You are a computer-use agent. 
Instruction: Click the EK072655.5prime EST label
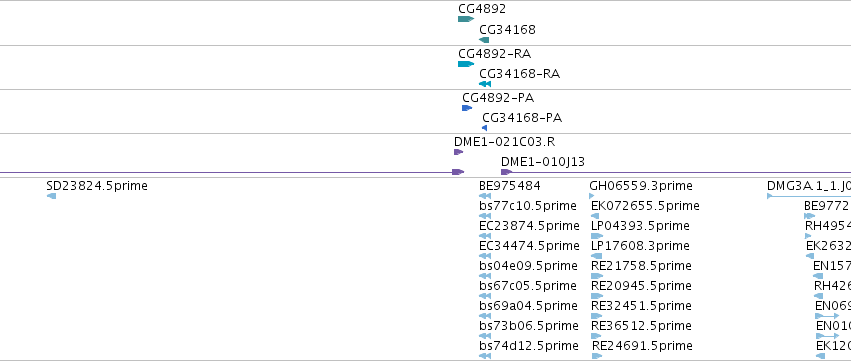(645, 206)
